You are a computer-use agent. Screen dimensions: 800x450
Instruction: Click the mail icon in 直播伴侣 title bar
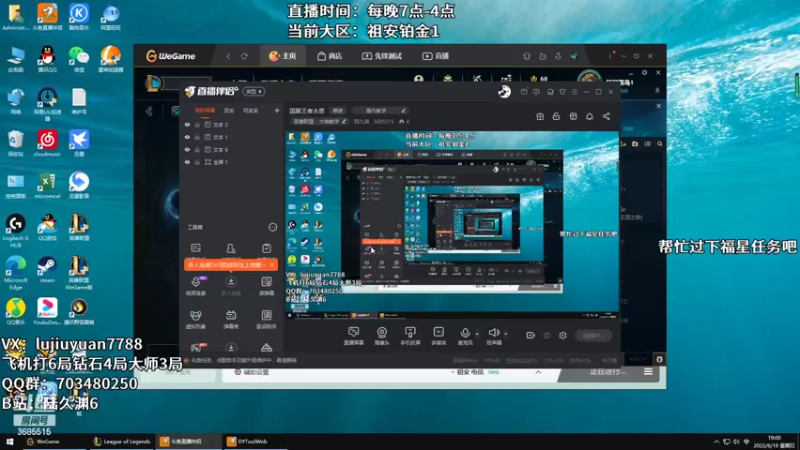click(524, 92)
